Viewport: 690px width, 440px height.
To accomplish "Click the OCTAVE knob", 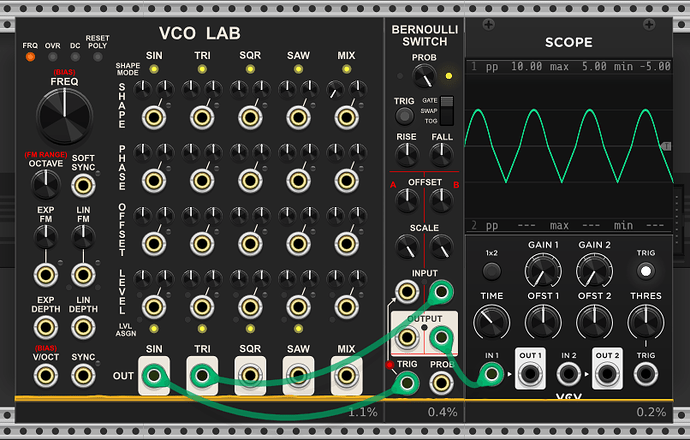I will click(43, 183).
